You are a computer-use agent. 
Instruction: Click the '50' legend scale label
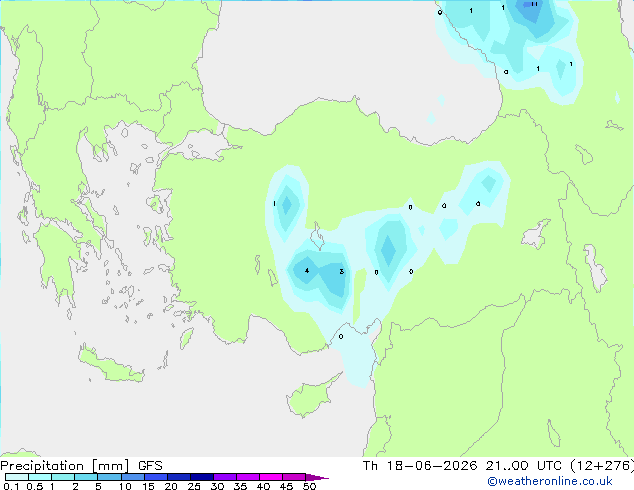[x=309, y=486]
